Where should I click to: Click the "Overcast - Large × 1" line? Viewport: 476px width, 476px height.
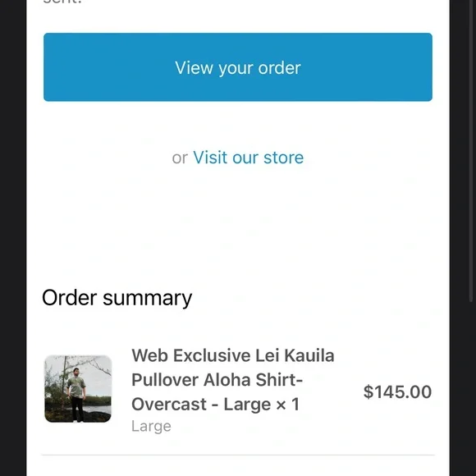point(216,405)
